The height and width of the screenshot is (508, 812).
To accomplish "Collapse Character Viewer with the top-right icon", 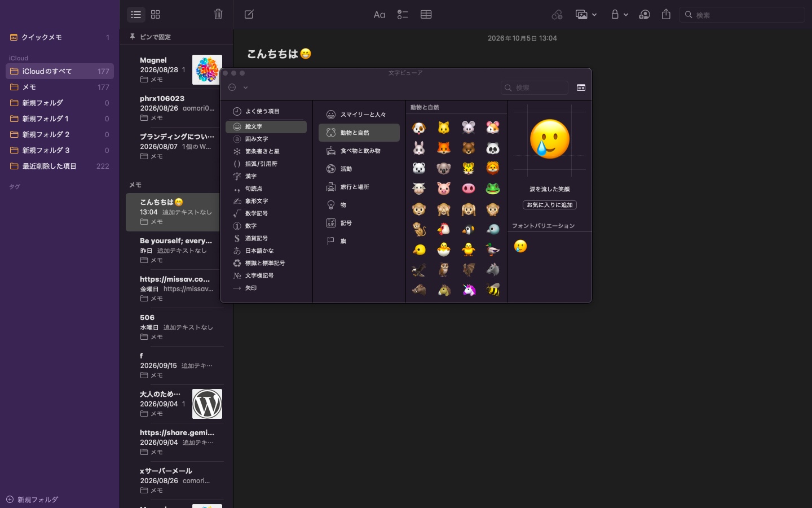I will 581,87.
